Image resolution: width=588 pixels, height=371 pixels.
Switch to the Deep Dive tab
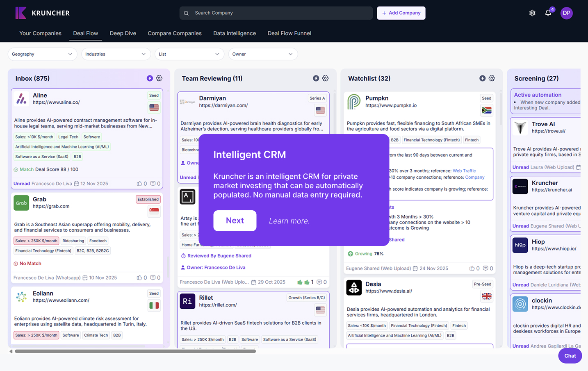pos(123,33)
